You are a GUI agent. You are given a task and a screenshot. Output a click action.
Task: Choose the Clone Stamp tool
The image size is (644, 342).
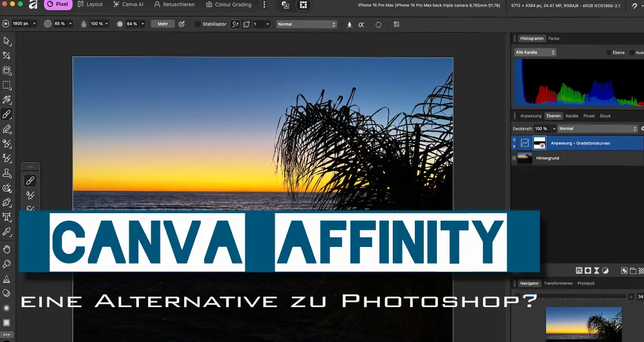tap(7, 173)
